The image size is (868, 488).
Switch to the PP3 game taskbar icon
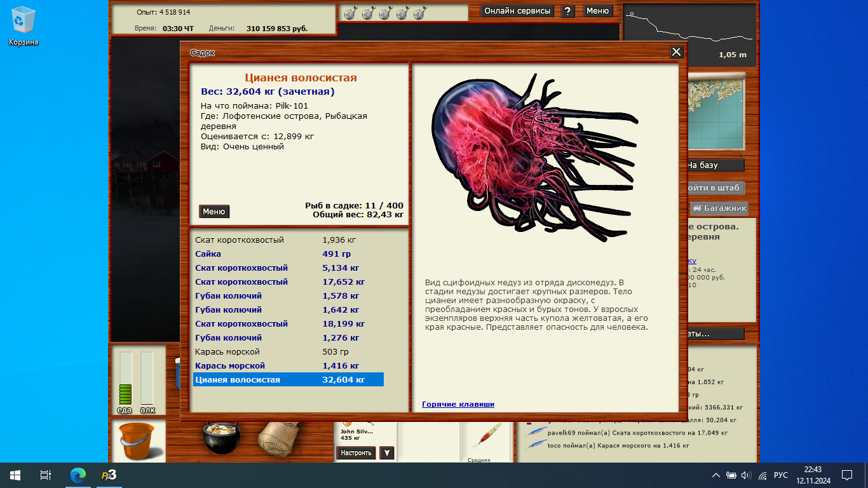point(109,475)
